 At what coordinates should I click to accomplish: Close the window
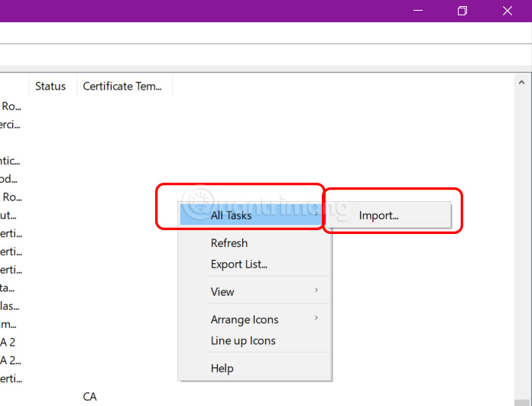coord(508,11)
